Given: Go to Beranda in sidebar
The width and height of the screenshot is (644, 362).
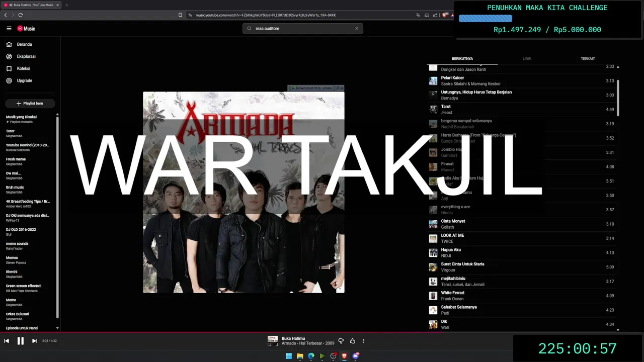Looking at the screenshot, I should (x=24, y=44).
